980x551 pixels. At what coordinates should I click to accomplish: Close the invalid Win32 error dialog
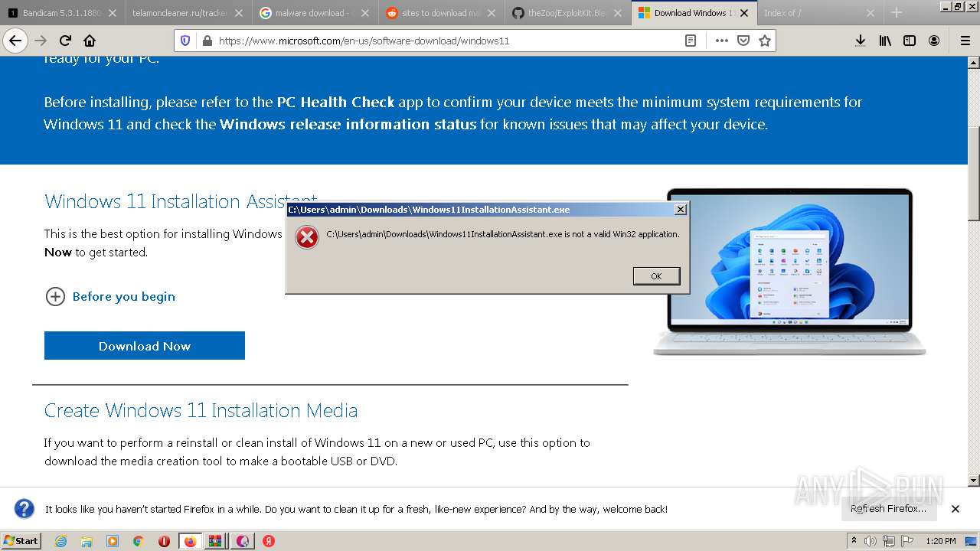tap(680, 209)
